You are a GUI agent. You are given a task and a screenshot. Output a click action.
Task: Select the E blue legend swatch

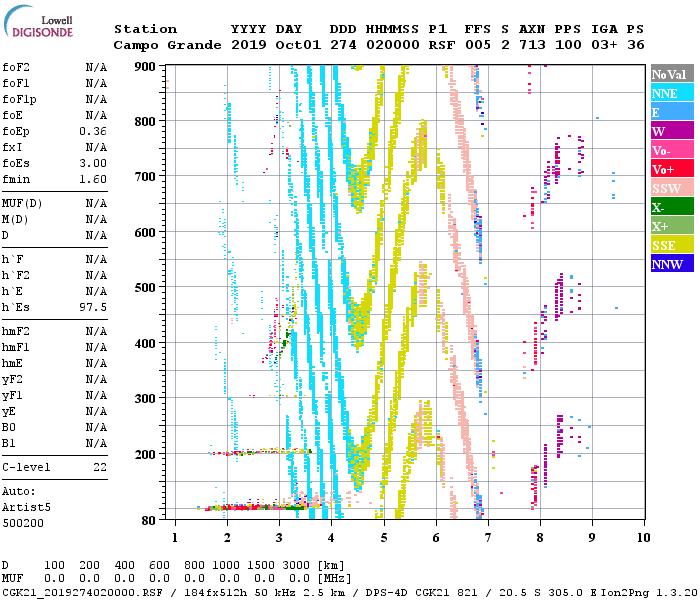click(672, 112)
